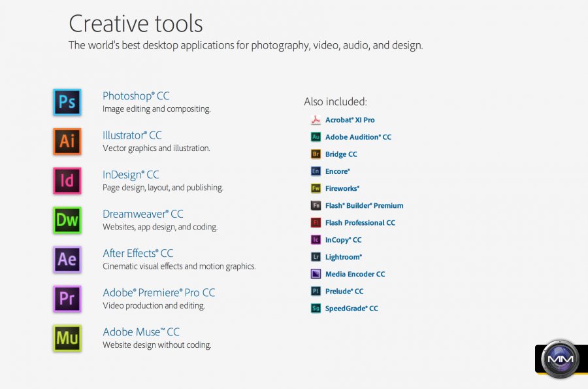The height and width of the screenshot is (389, 588).
Task: Open the Adobe Premiere Pro CC link
Action: click(x=159, y=292)
